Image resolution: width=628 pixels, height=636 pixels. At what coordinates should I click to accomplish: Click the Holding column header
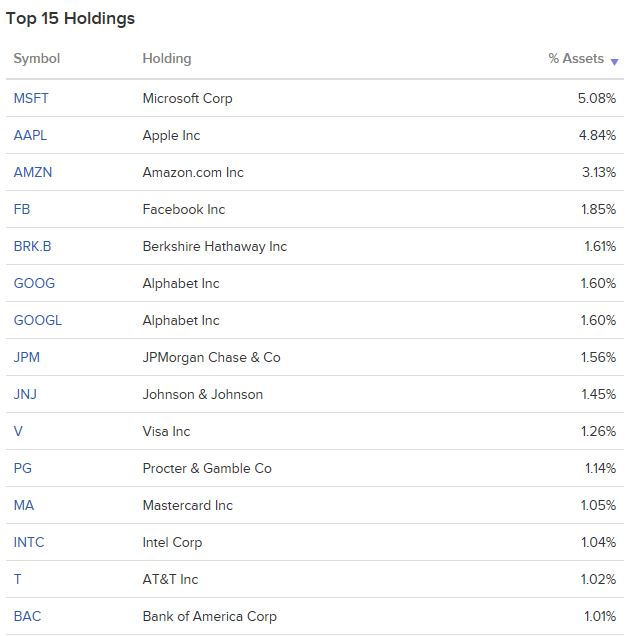pyautogui.click(x=167, y=58)
